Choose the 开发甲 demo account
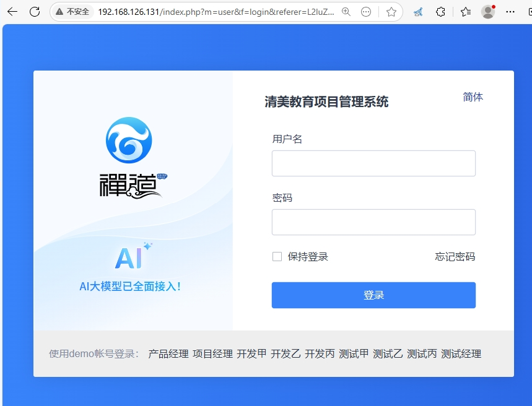The width and height of the screenshot is (532, 406). click(x=251, y=354)
